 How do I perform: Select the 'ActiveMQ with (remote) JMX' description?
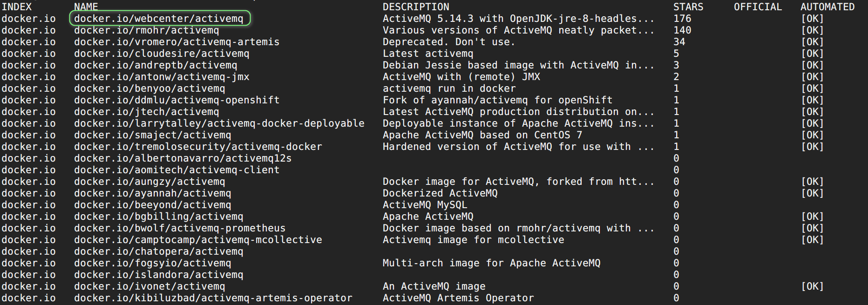461,77
